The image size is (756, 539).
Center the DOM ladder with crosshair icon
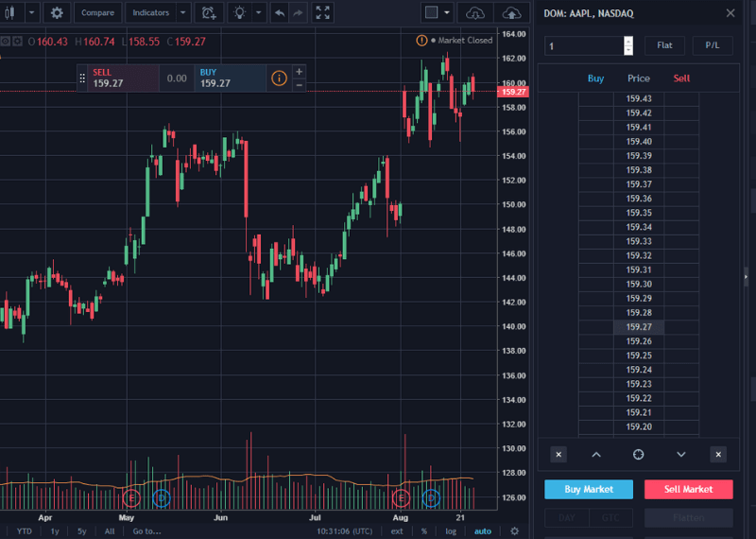(x=638, y=455)
